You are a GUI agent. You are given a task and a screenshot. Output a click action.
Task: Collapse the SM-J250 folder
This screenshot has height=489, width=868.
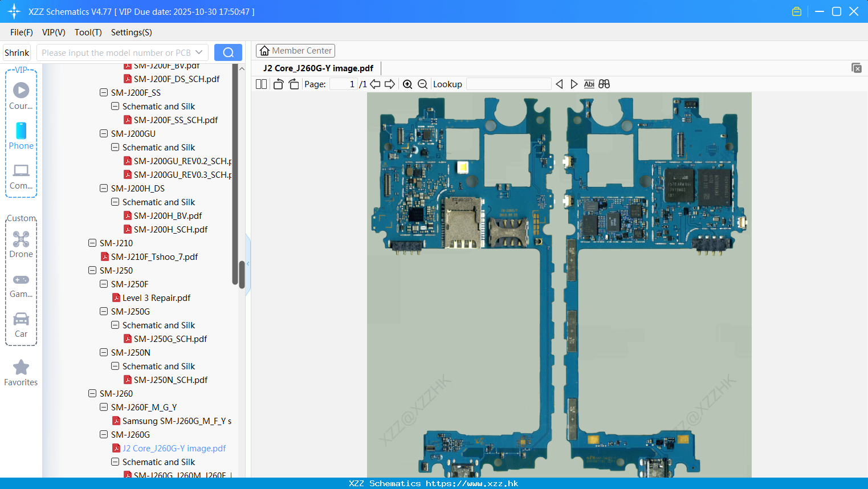(x=92, y=270)
